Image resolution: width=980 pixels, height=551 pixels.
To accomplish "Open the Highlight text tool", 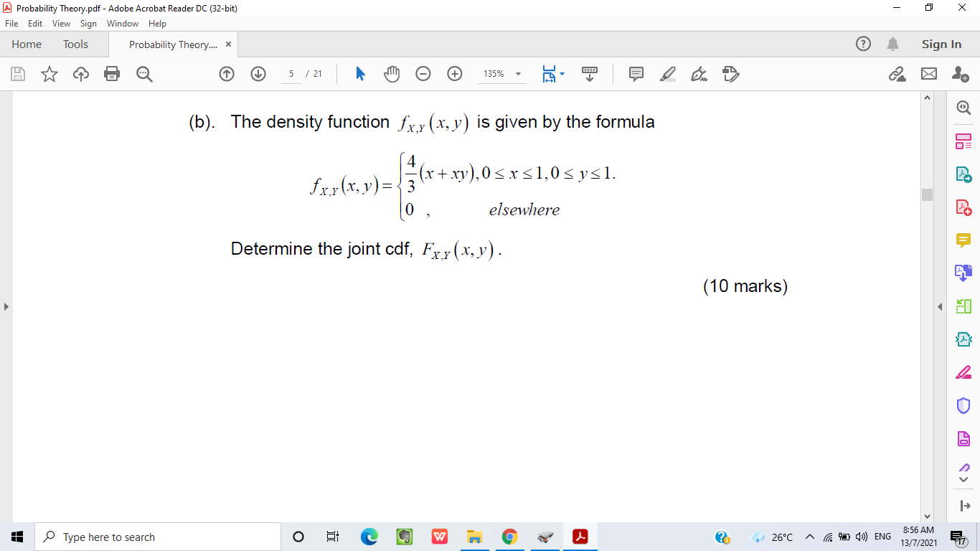I will [x=667, y=74].
